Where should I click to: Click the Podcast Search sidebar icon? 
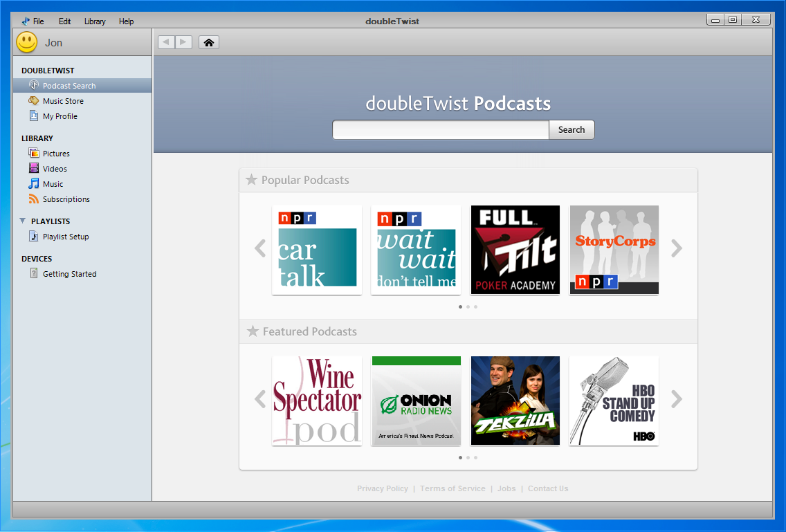point(34,85)
